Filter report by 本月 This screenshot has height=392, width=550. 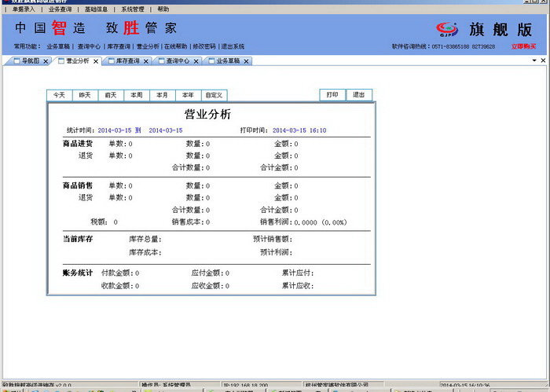click(162, 95)
